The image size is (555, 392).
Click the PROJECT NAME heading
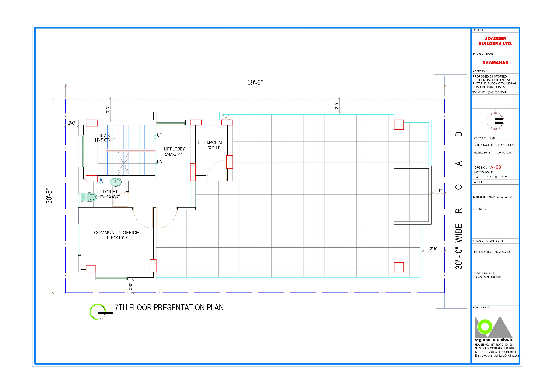click(x=483, y=54)
